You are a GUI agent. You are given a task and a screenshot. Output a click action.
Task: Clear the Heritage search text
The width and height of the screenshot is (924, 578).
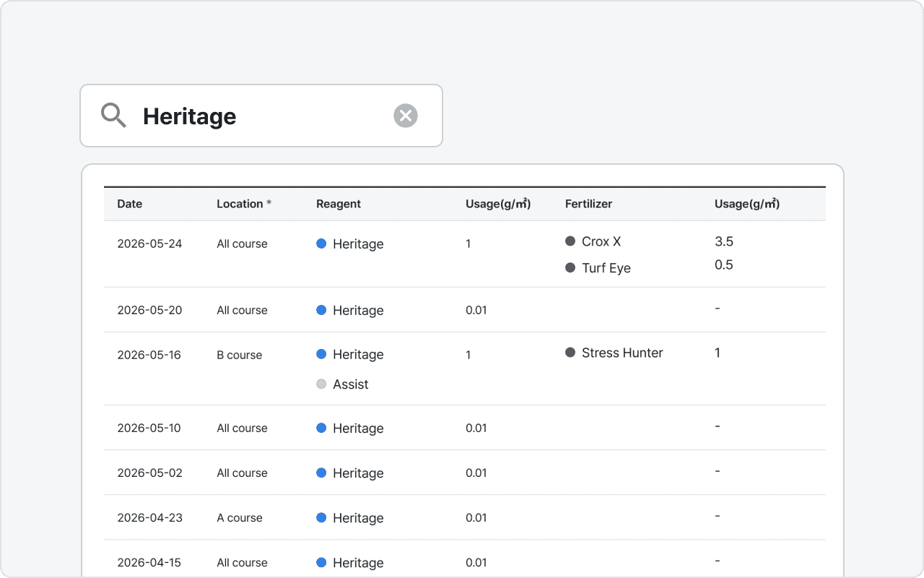[406, 116]
